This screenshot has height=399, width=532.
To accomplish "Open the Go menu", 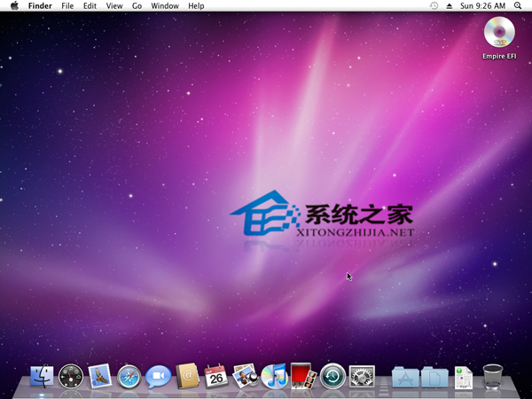I will 137,6.
